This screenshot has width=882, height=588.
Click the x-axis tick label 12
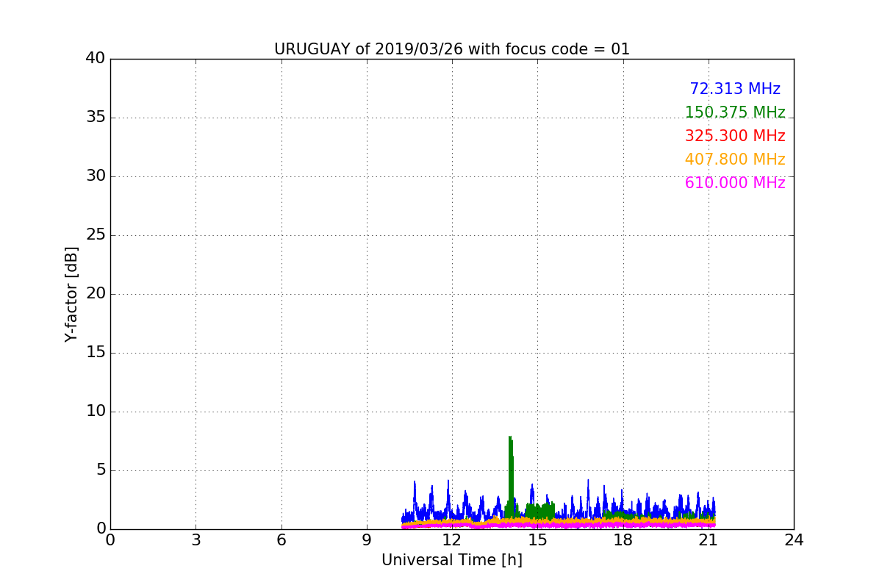tap(452, 540)
